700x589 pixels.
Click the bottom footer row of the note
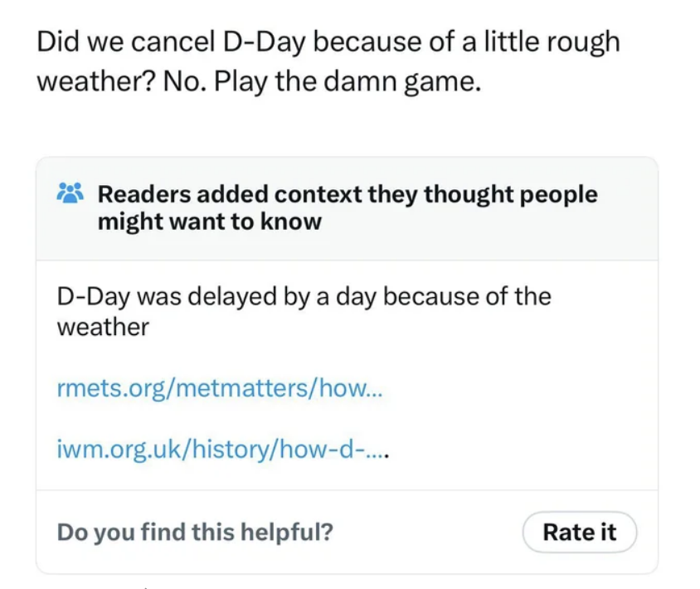click(348, 532)
